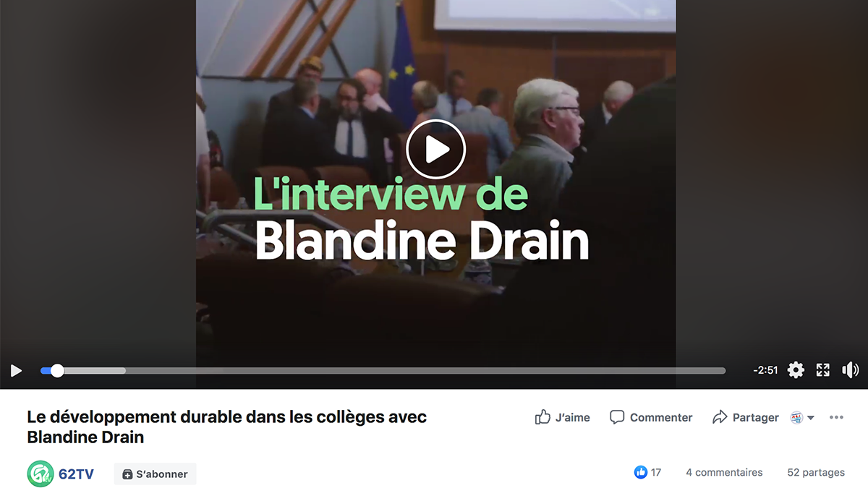
Task: Click the video title about Blandine Drain
Action: (227, 427)
